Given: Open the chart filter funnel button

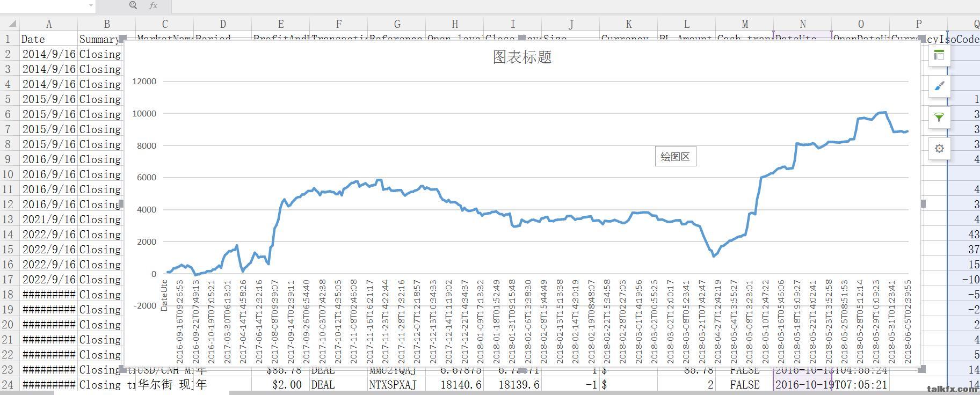Looking at the screenshot, I should 939,117.
